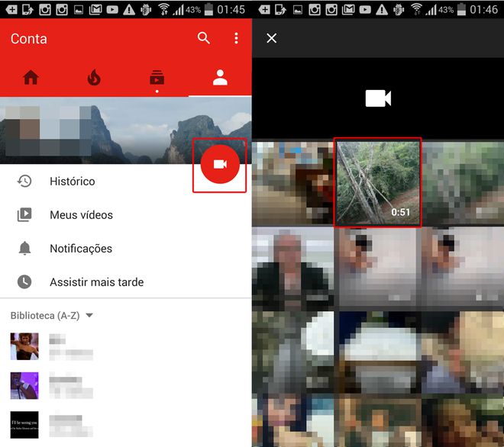The image size is (504, 447).
Task: Tap the red camera upload button
Action: (220, 165)
